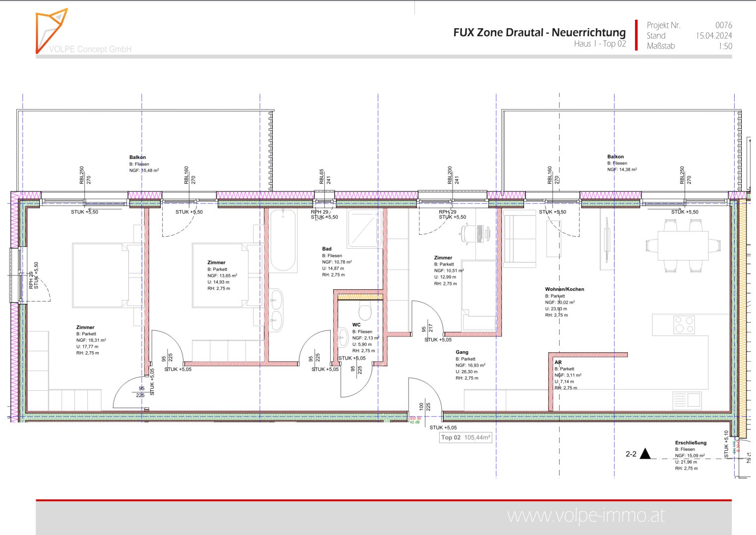Click the Erschließung label

[691, 443]
